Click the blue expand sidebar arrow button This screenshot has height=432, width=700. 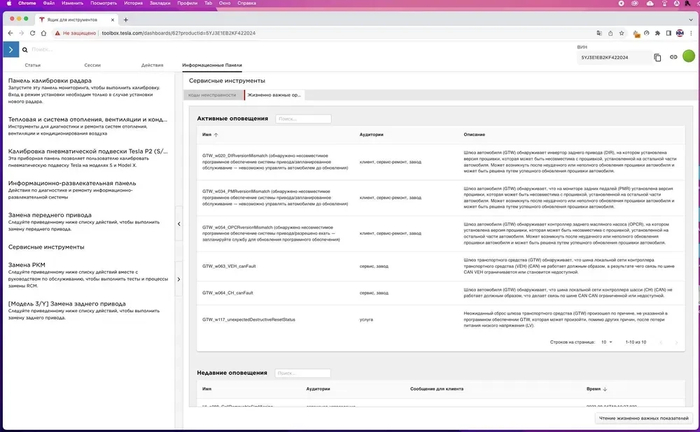pyautogui.click(x=10, y=48)
